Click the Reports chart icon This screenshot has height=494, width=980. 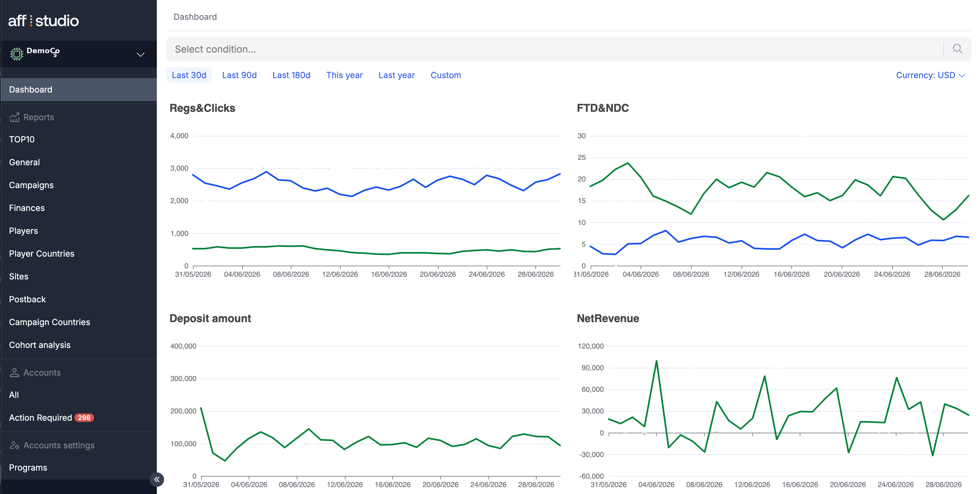(x=14, y=117)
